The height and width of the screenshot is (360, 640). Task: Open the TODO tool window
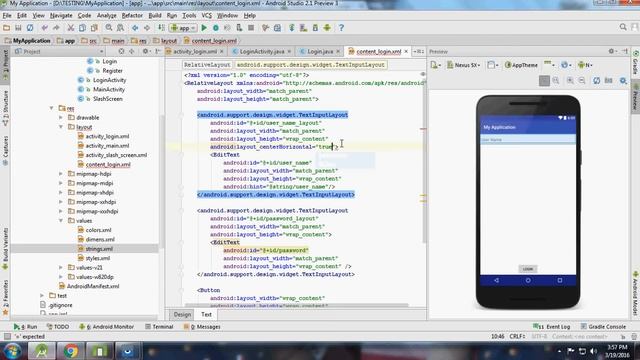point(58,327)
